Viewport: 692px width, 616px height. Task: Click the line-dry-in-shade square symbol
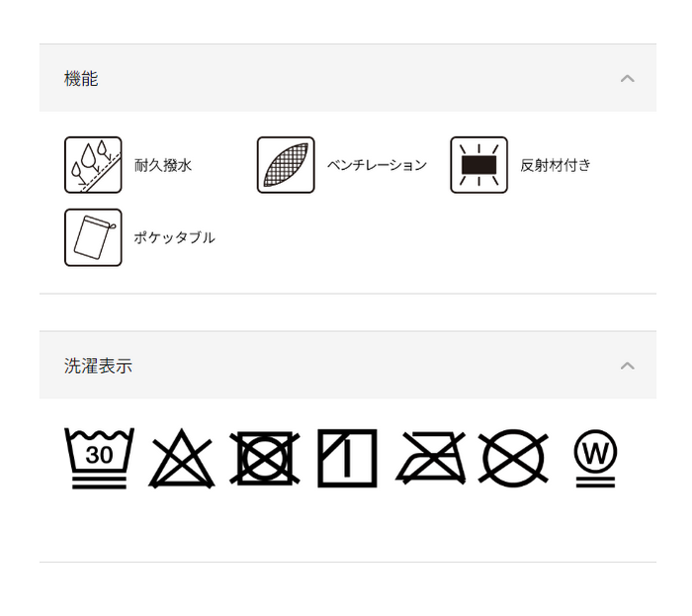coord(347,458)
